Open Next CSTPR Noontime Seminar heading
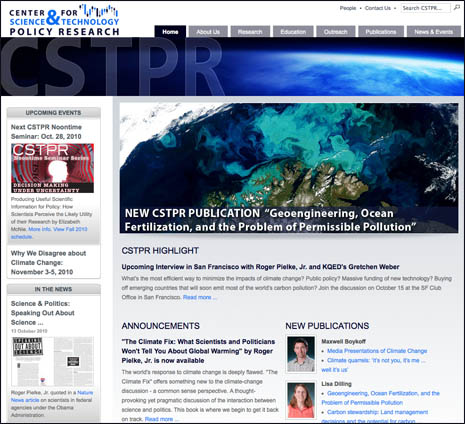Viewport: 465px width, 424px height. tap(46, 132)
